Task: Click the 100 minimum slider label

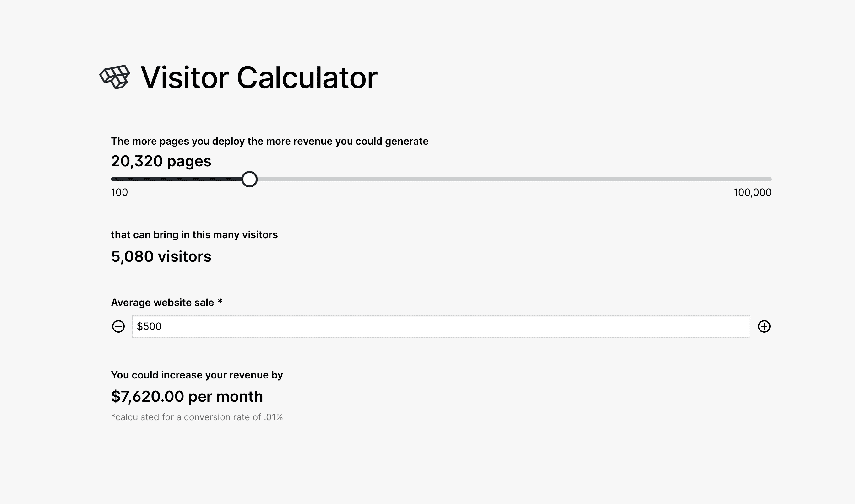Action: [119, 193]
